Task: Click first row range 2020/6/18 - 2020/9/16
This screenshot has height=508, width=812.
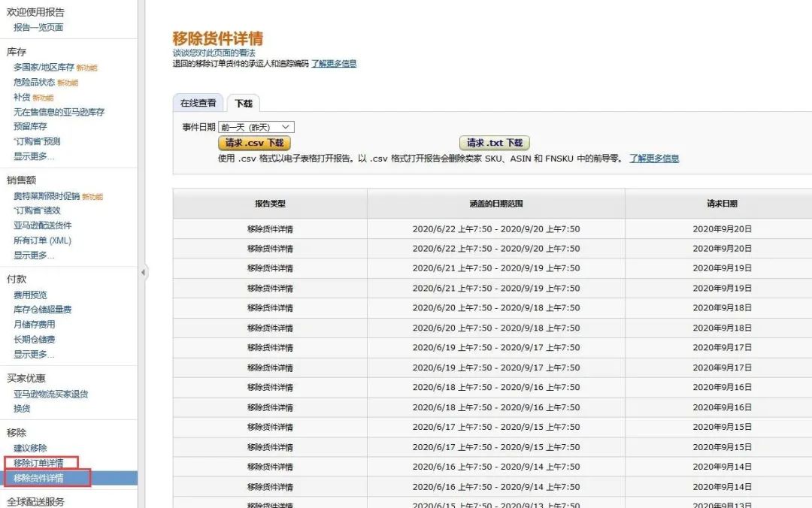Action: point(496,387)
